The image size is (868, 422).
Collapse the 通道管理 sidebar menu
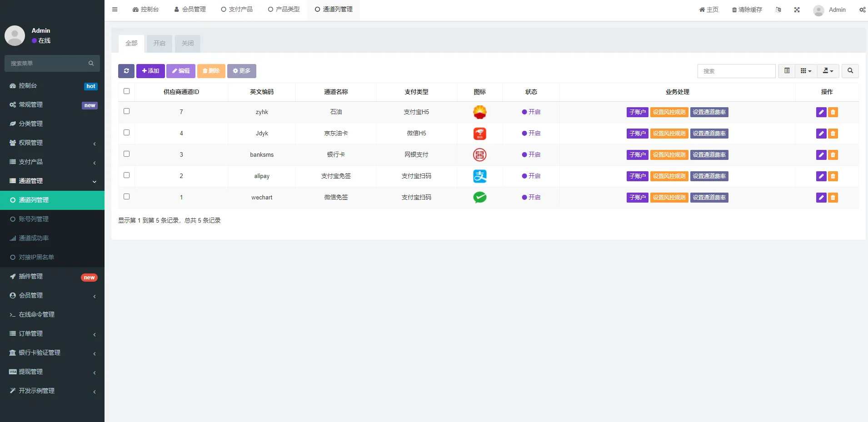(52, 181)
